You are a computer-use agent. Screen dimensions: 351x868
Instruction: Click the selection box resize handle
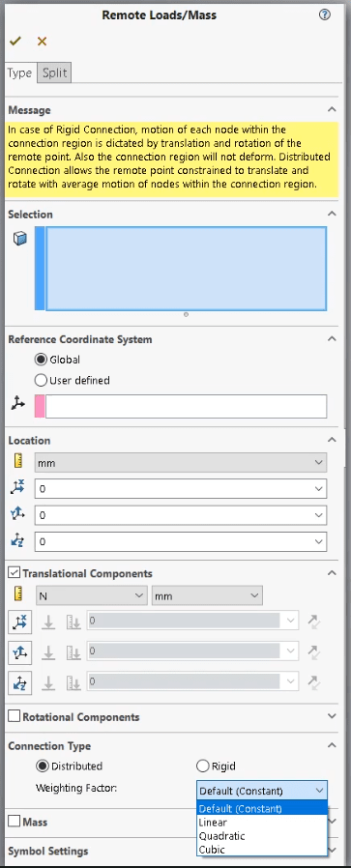tap(186, 314)
